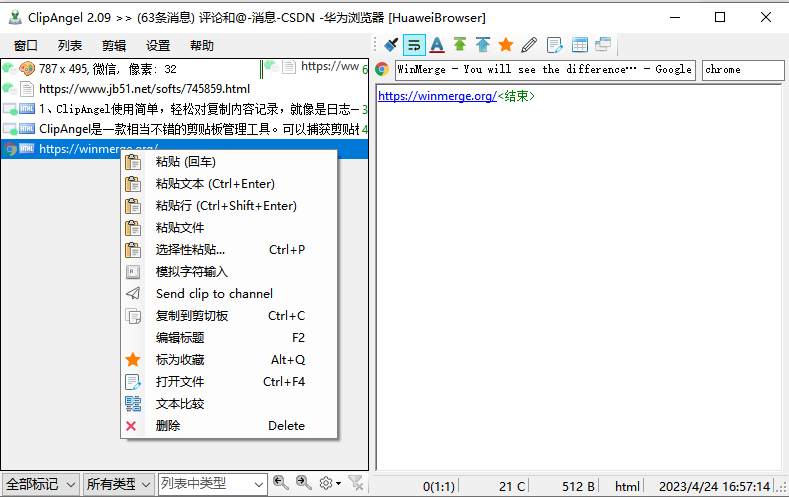Click the 2023/4/24 16:57:14 timestamp
The width and height of the screenshot is (789, 497).
(x=715, y=486)
